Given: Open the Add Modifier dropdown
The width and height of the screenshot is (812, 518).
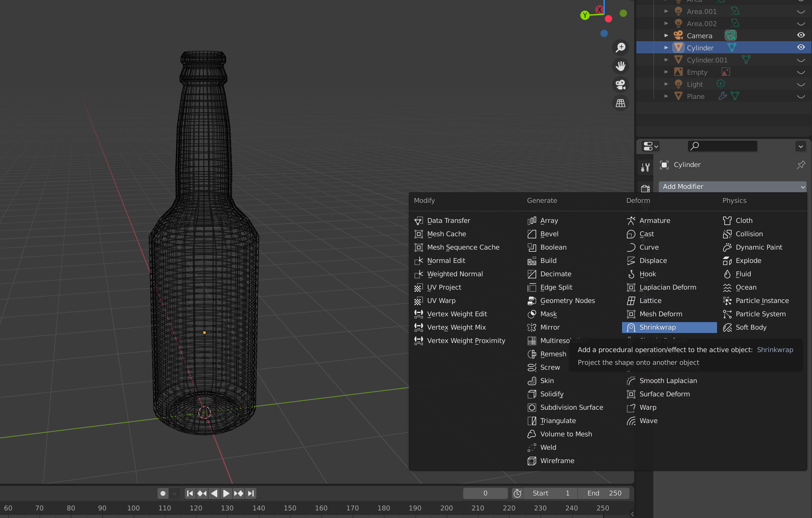Looking at the screenshot, I should [x=732, y=187].
